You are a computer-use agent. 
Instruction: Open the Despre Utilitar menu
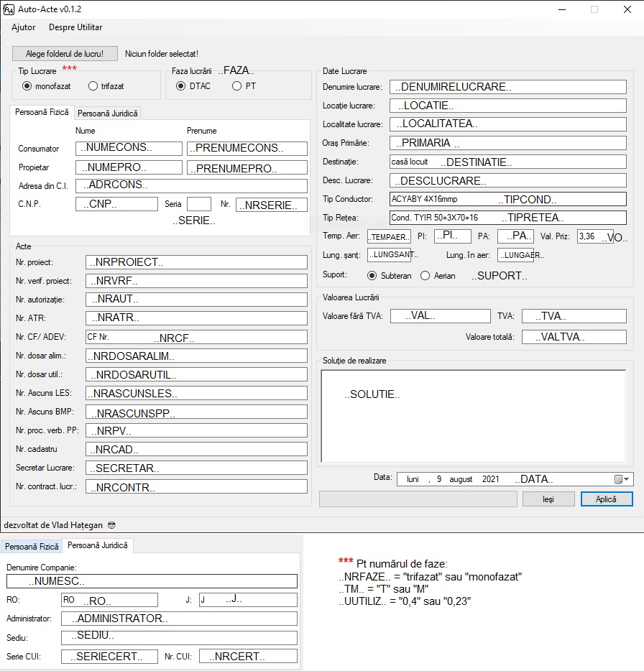[75, 27]
